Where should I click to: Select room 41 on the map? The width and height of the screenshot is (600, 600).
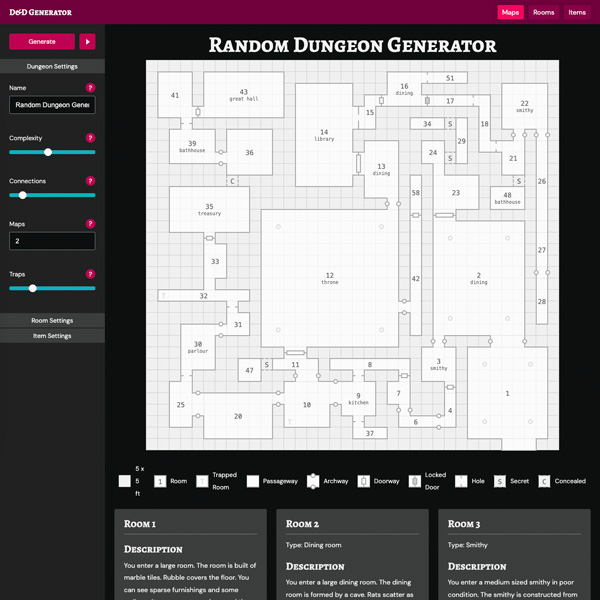pyautogui.click(x=175, y=95)
